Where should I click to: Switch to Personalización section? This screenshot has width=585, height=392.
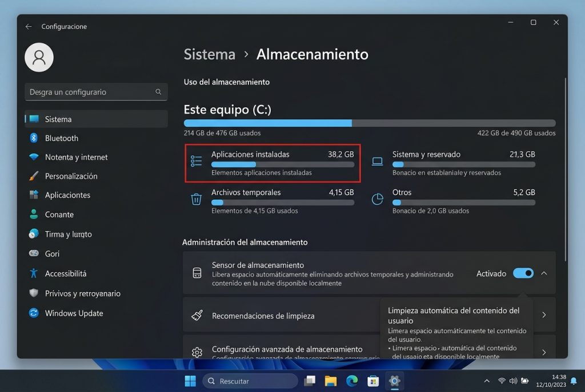[96, 176]
